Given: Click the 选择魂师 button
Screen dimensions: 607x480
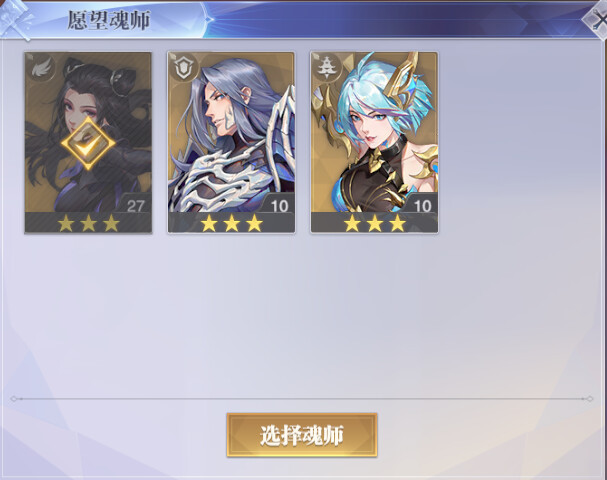Looking at the screenshot, I should 302,435.
